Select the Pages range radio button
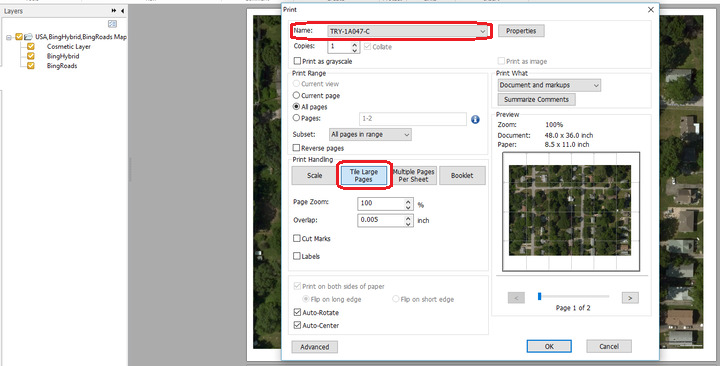 point(296,118)
